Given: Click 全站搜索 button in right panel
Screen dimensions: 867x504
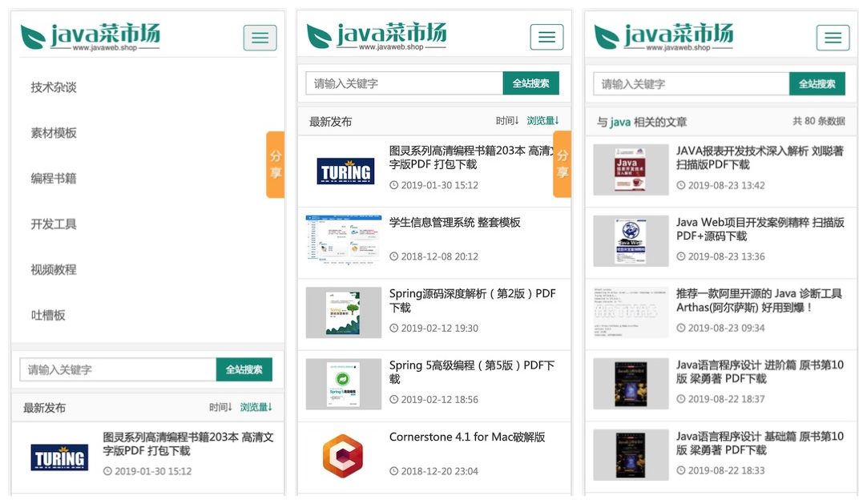Looking at the screenshot, I should coord(817,84).
